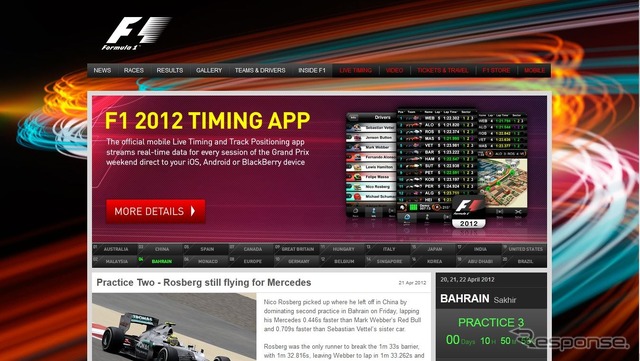Select the BRAZIL race tab
This screenshot has height=361, width=640.
pos(525,261)
